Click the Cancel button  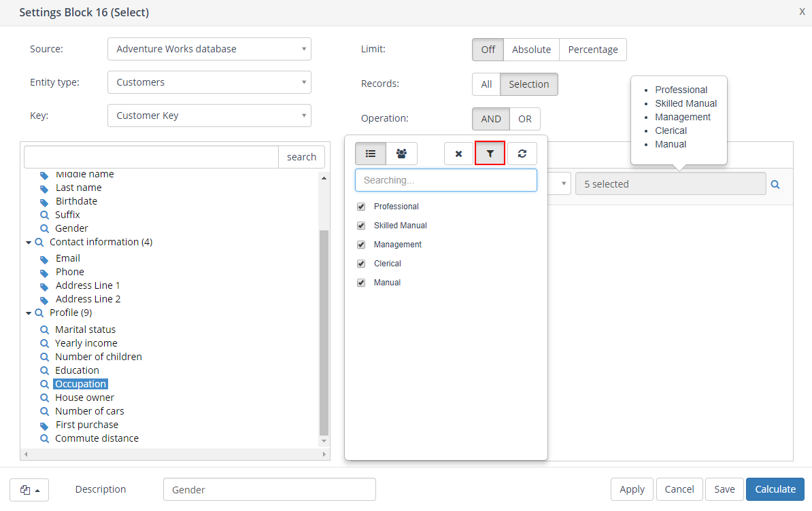tap(679, 489)
